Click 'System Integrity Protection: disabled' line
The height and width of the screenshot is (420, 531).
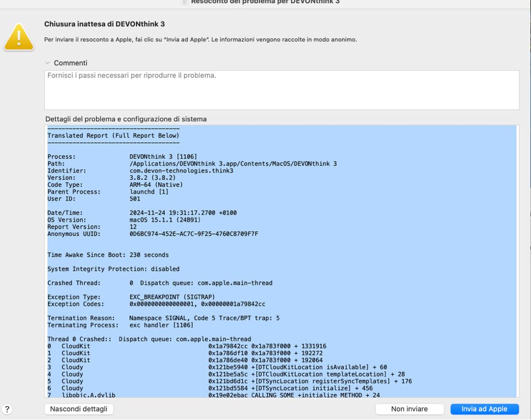pos(113,269)
